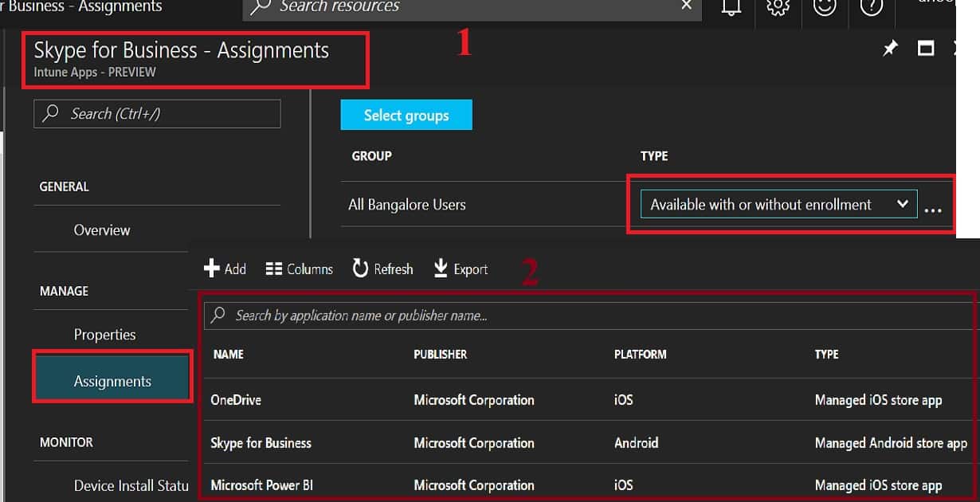
Task: Click the Android platform cell
Action: point(637,443)
